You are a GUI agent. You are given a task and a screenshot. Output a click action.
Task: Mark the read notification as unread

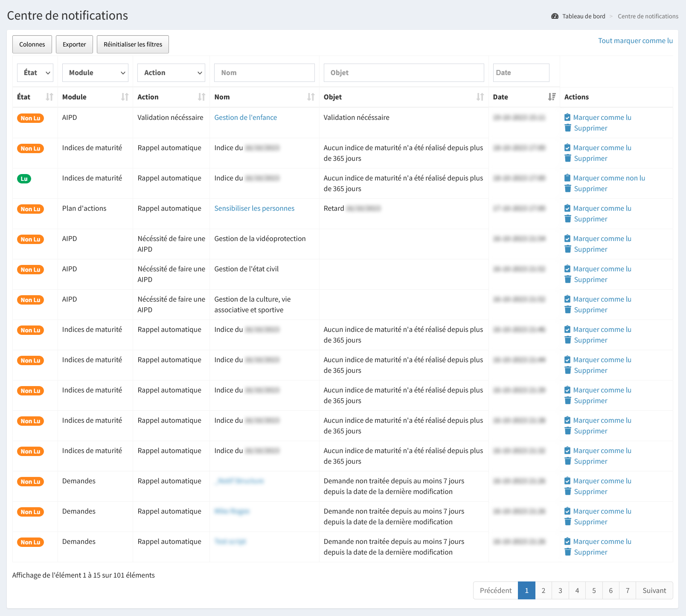608,178
